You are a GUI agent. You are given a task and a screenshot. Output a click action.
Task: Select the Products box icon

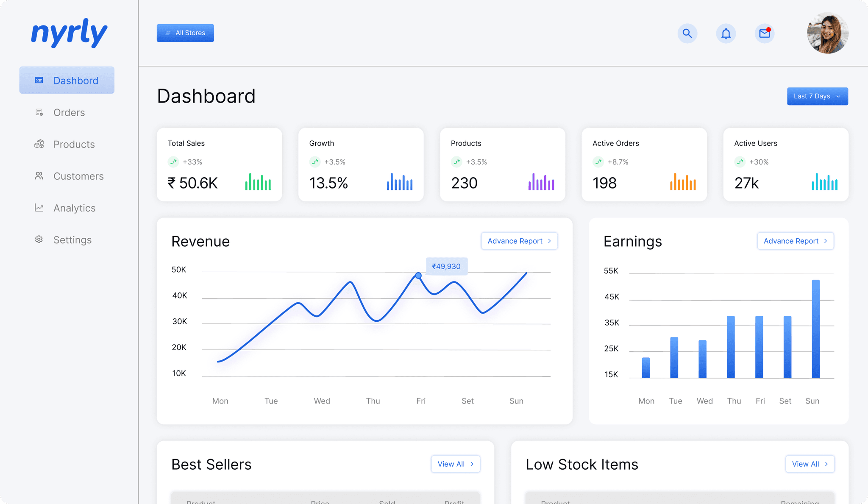point(39,144)
